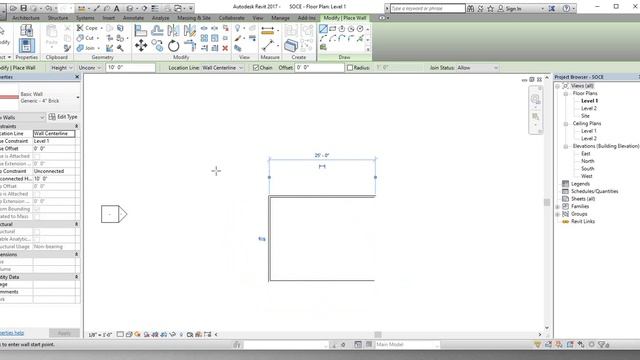Click the Apply button in Properties
640x360 pixels.
(x=64, y=333)
